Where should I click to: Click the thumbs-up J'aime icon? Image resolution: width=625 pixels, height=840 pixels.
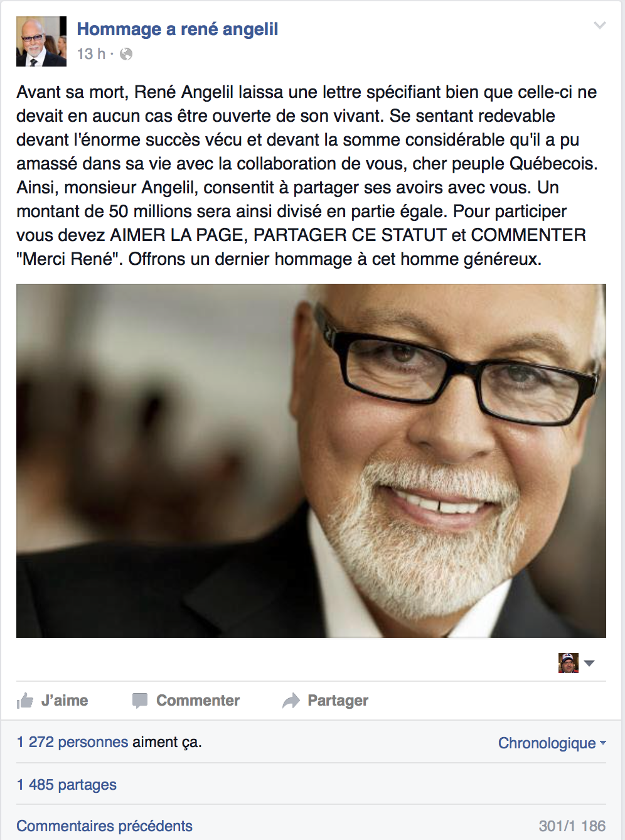[x=25, y=701]
